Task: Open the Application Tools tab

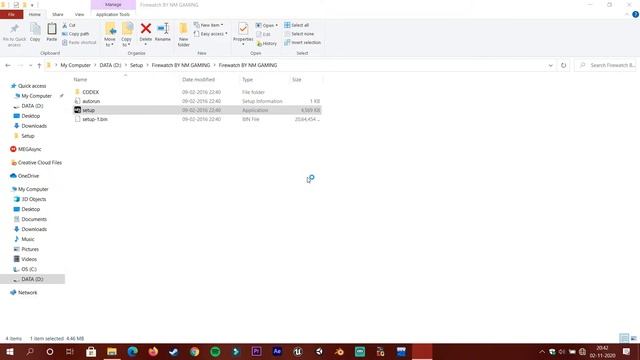Action: pos(113,14)
